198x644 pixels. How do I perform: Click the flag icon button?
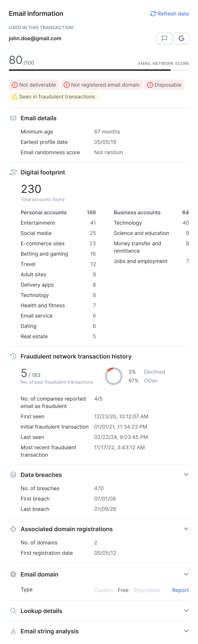click(x=164, y=38)
